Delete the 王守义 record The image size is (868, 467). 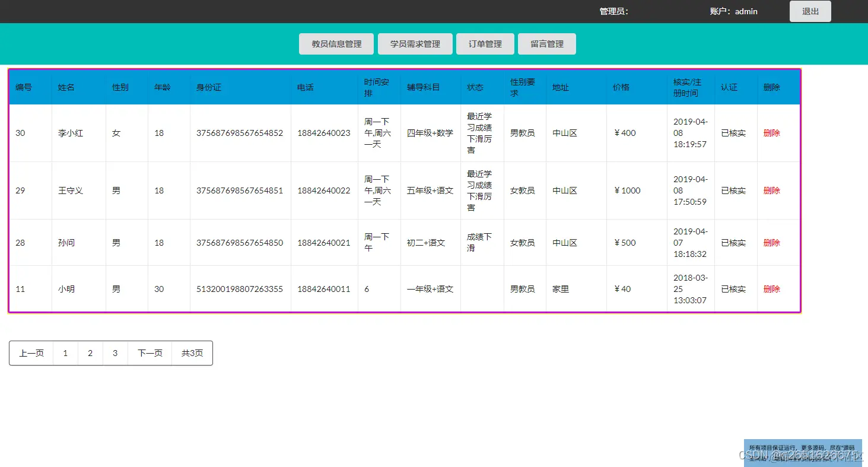771,190
